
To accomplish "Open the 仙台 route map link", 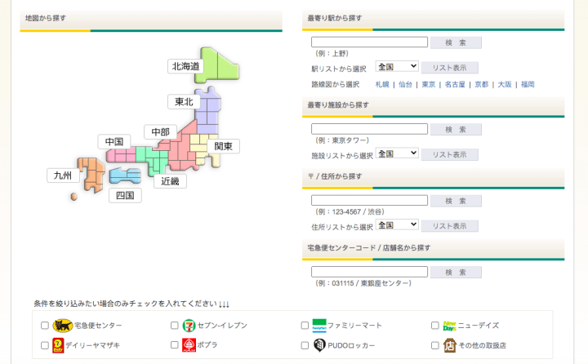I will [405, 84].
